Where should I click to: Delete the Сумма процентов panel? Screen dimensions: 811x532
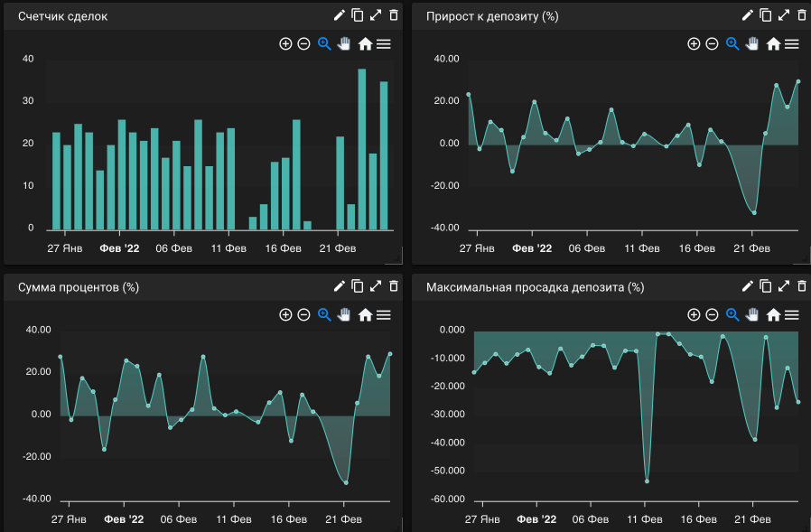[394, 286]
